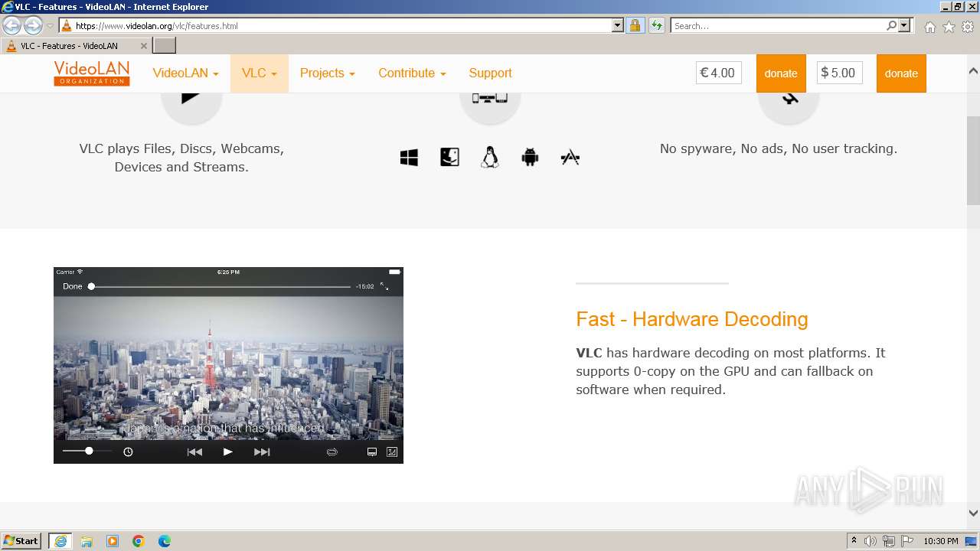This screenshot has height=551, width=980.
Task: Click the Action Center flag icon
Action: tap(906, 541)
